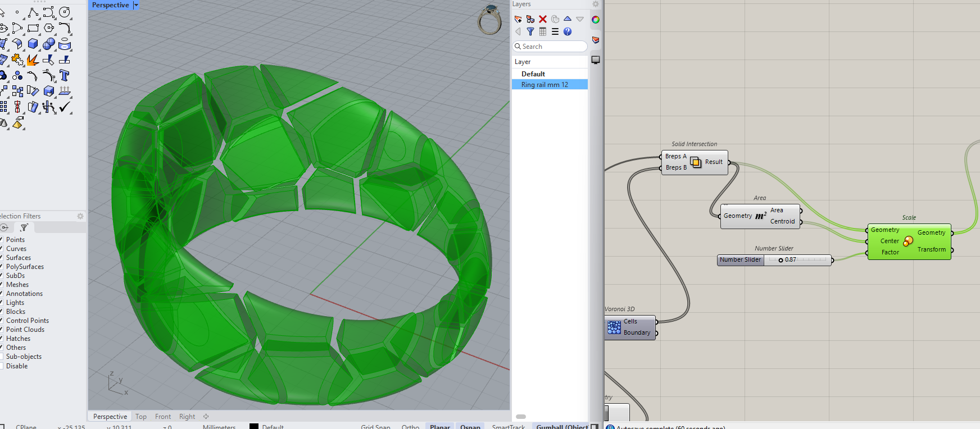Switch to the Layers side panel tab
The height and width of the screenshot is (429, 980).
(596, 40)
